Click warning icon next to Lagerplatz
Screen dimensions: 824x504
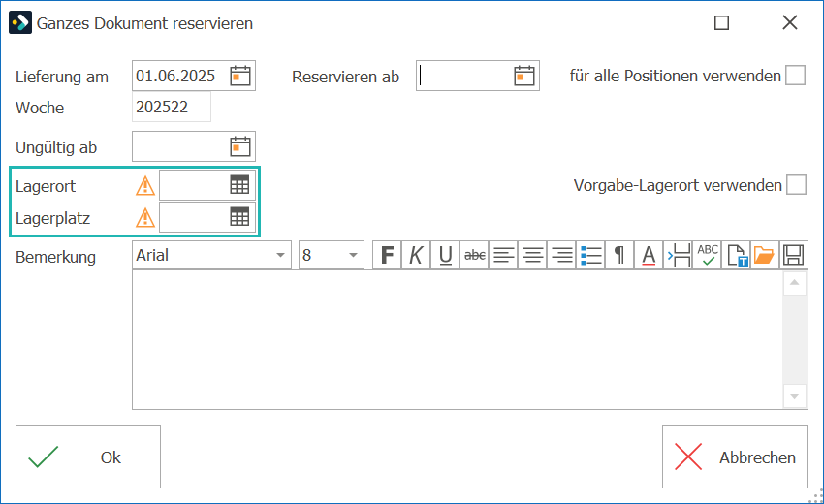coord(145,217)
